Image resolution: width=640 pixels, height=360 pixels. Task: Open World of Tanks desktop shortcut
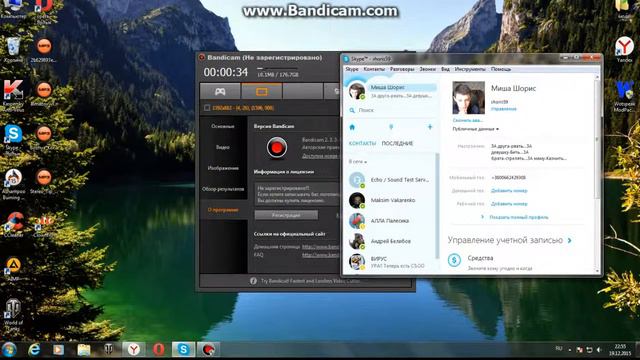tap(13, 314)
